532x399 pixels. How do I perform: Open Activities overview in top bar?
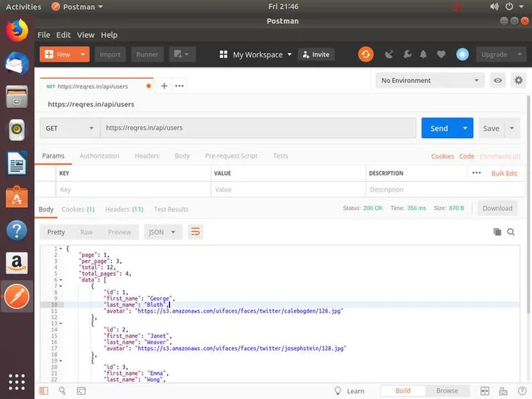coord(23,7)
